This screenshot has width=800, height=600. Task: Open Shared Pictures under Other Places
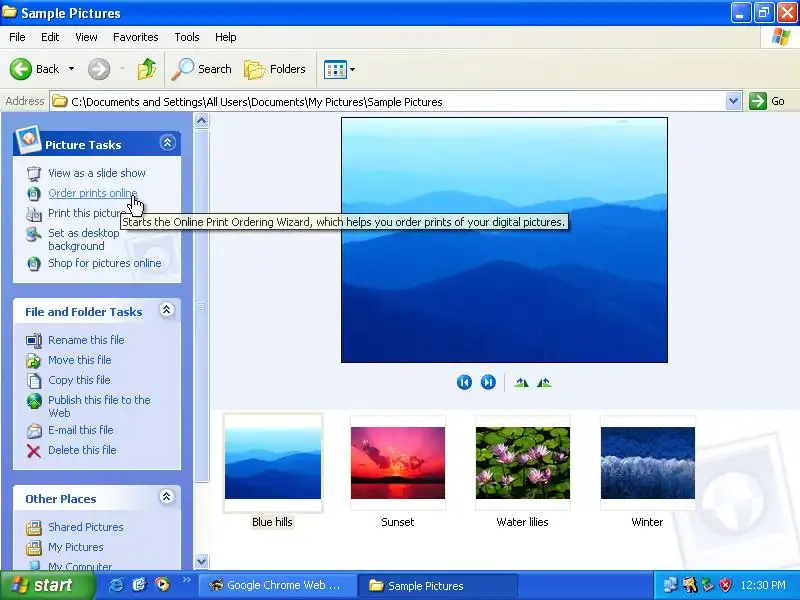coord(86,527)
